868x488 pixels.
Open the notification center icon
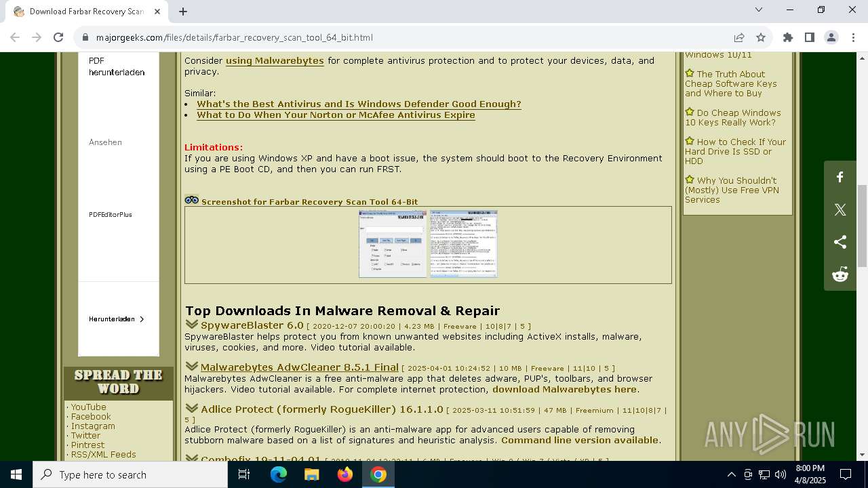pyautogui.click(x=846, y=474)
